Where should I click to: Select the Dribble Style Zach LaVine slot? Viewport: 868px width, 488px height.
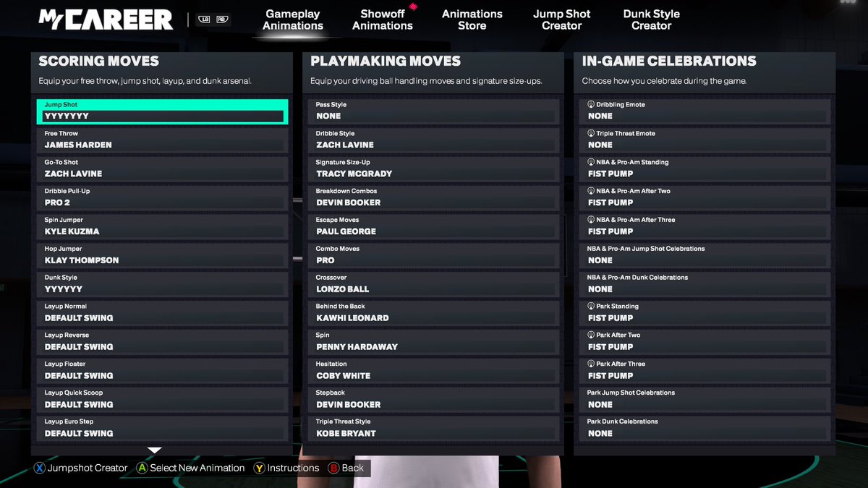click(433, 140)
